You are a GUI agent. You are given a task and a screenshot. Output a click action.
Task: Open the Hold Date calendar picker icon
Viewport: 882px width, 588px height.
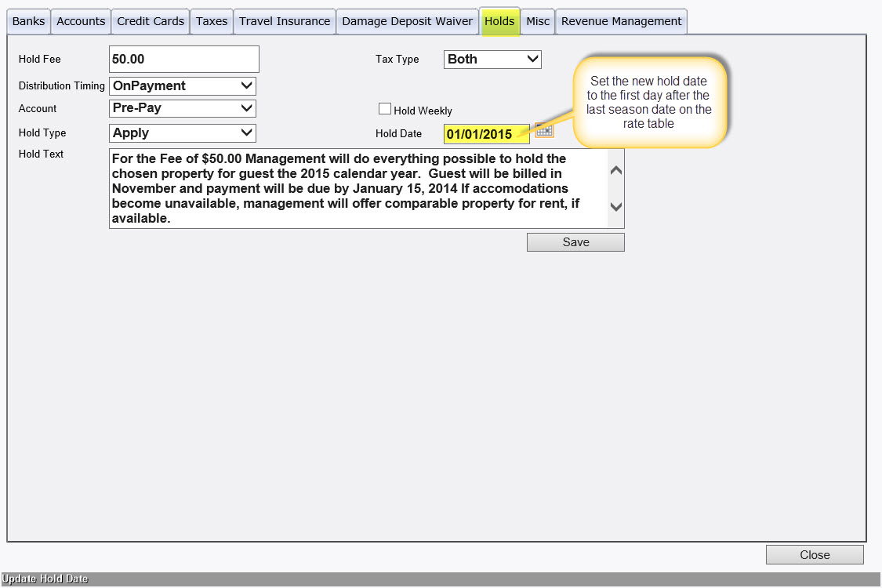[544, 130]
